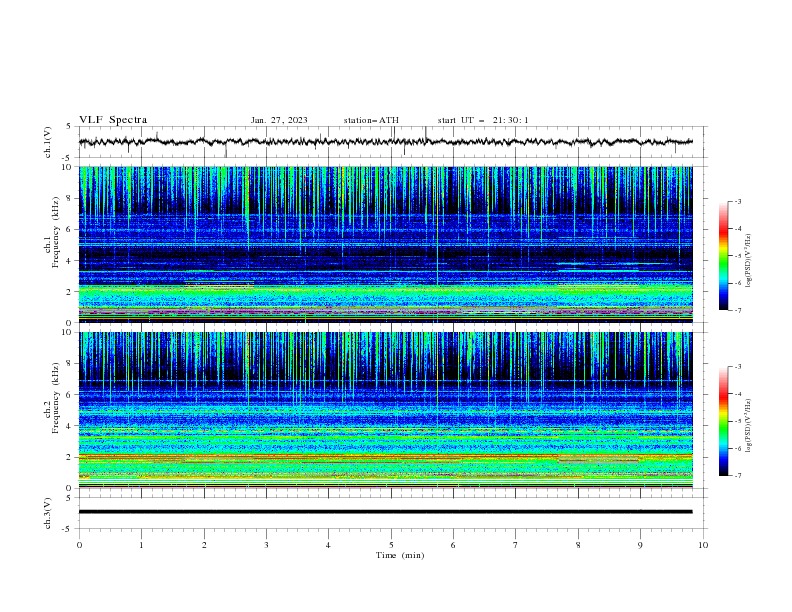Click the "ch.3(V)" axis label
This screenshot has height=612, width=792.
pyautogui.click(x=48, y=513)
